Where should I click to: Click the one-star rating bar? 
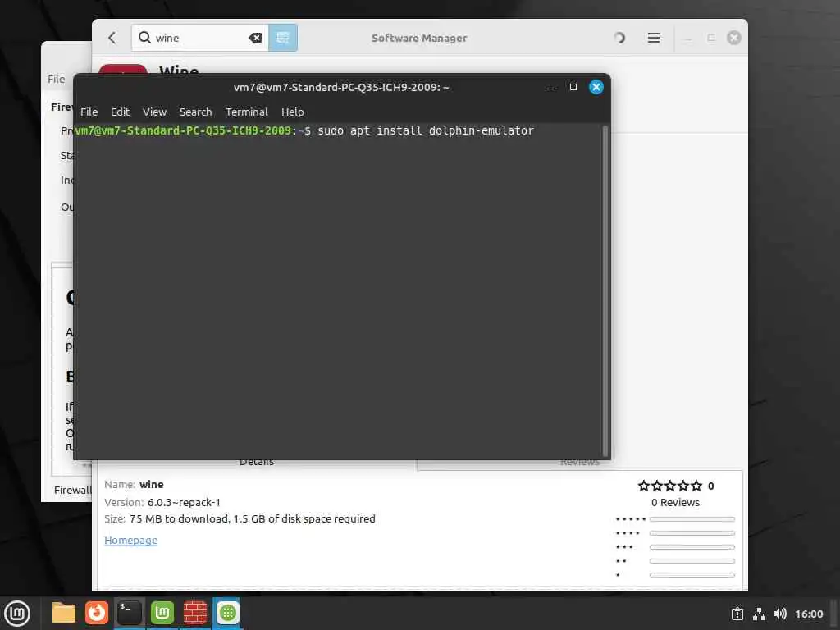coord(692,575)
